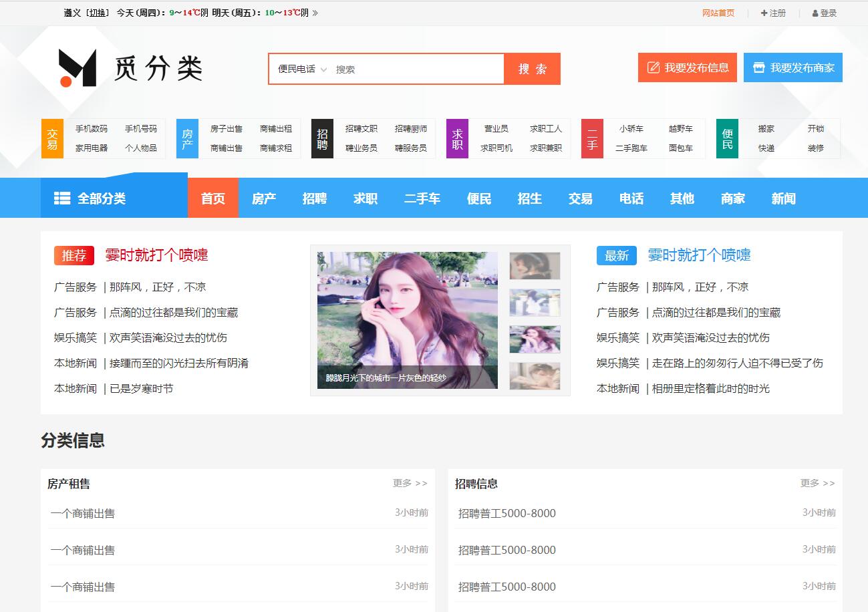The height and width of the screenshot is (612, 868).
Task: Click the orange 交易 category block
Action: [52, 139]
